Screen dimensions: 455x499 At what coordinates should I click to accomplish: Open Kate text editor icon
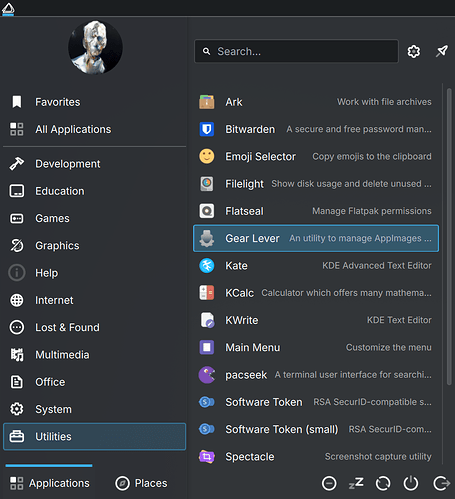(x=207, y=266)
